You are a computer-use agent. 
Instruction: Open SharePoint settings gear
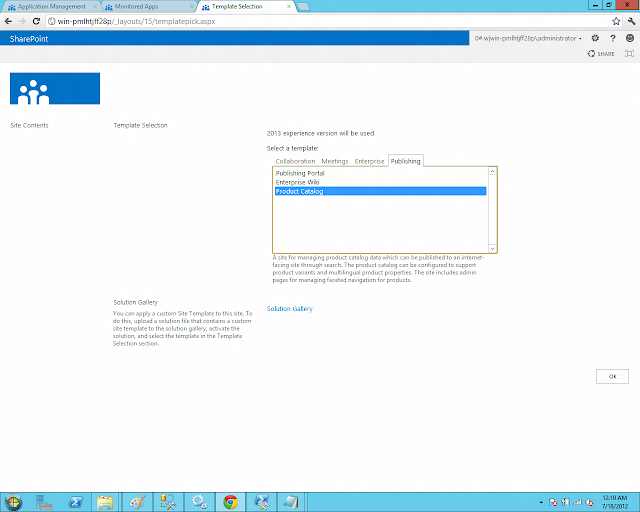[595, 38]
